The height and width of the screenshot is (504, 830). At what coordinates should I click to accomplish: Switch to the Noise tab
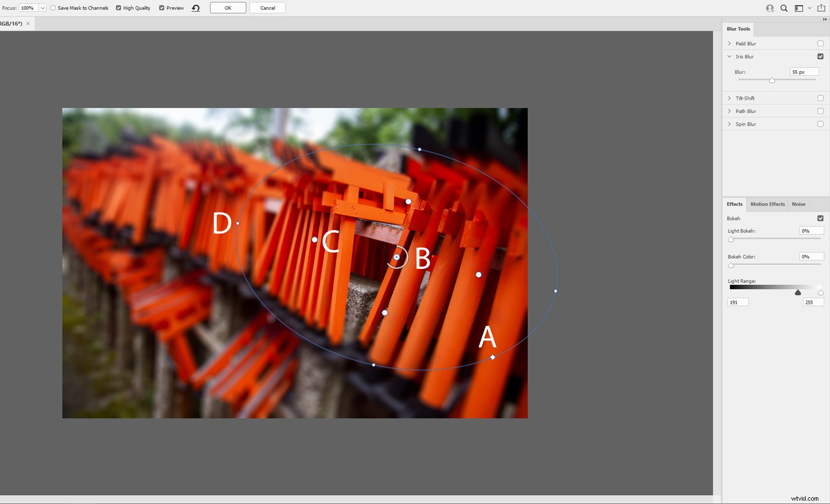(x=798, y=204)
